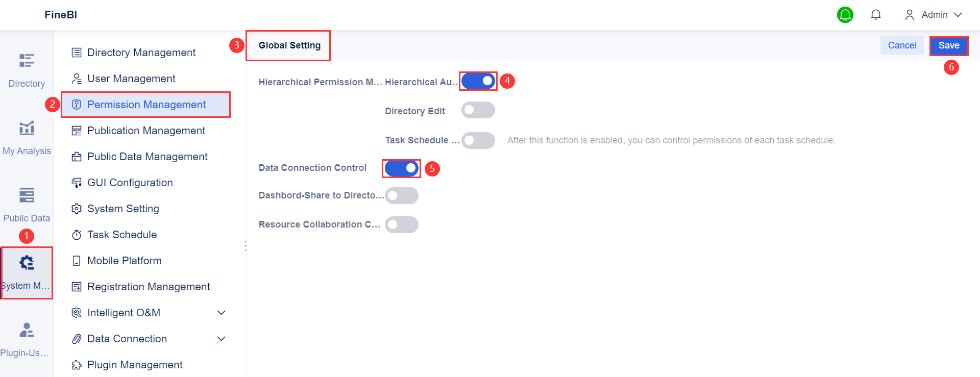Click the Mobile Platform icon
This screenshot has height=377, width=980.
pos(77,260)
